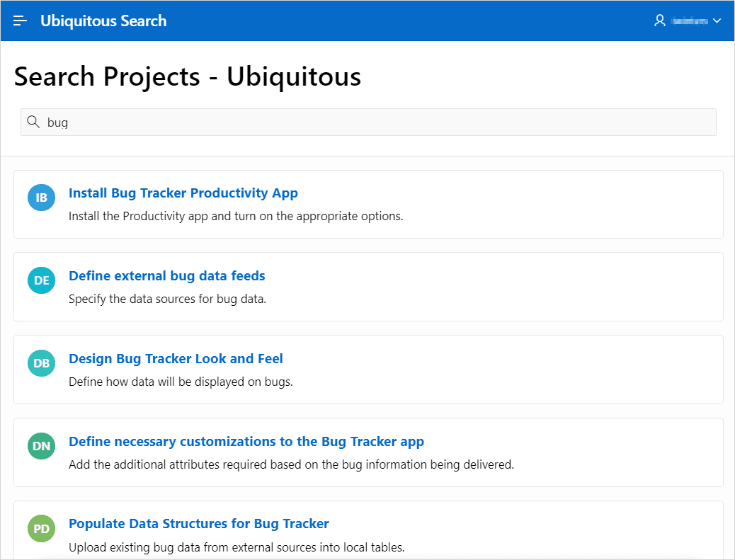Click 'Install the Productivity app' description text
Screen dimensions: 735x560
pyautogui.click(x=235, y=216)
